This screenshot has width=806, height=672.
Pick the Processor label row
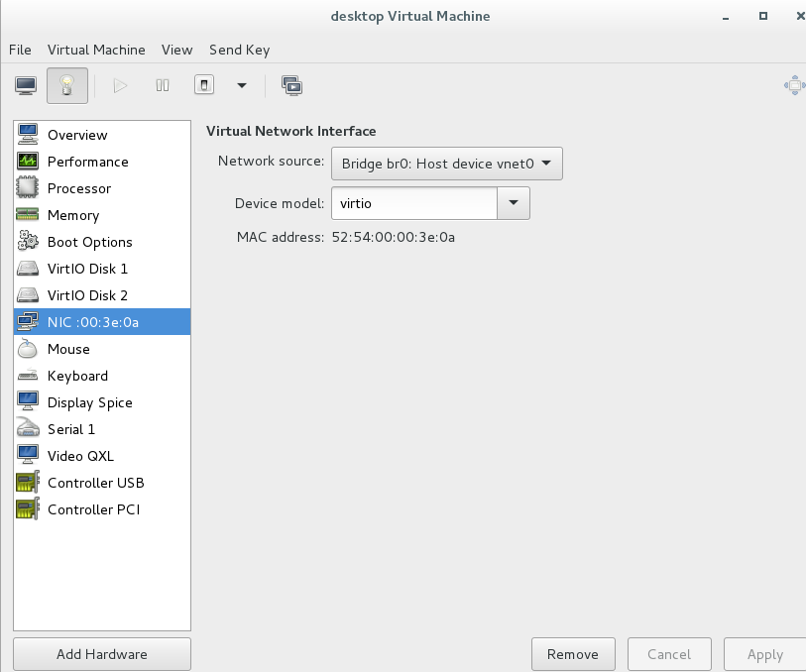click(x=79, y=188)
